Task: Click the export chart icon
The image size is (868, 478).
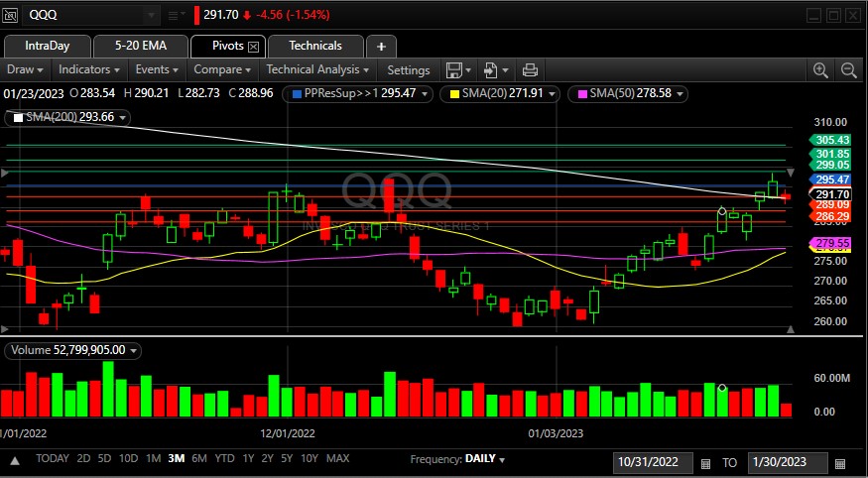Action: [x=490, y=69]
